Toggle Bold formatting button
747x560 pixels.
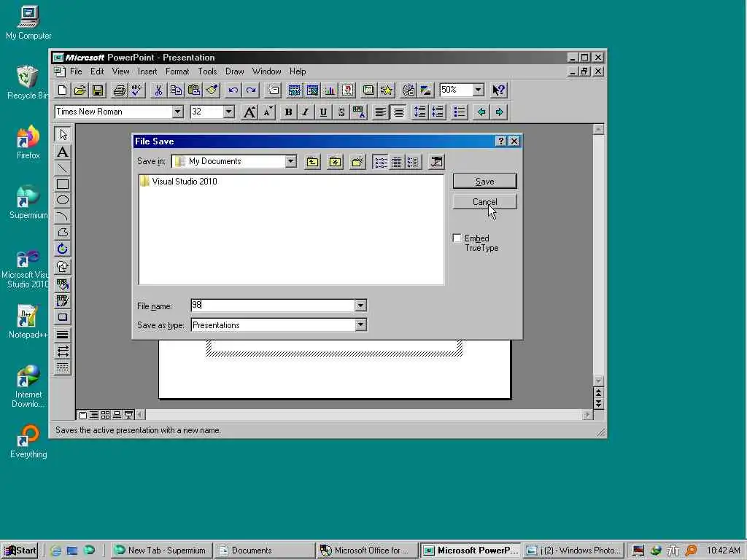288,112
